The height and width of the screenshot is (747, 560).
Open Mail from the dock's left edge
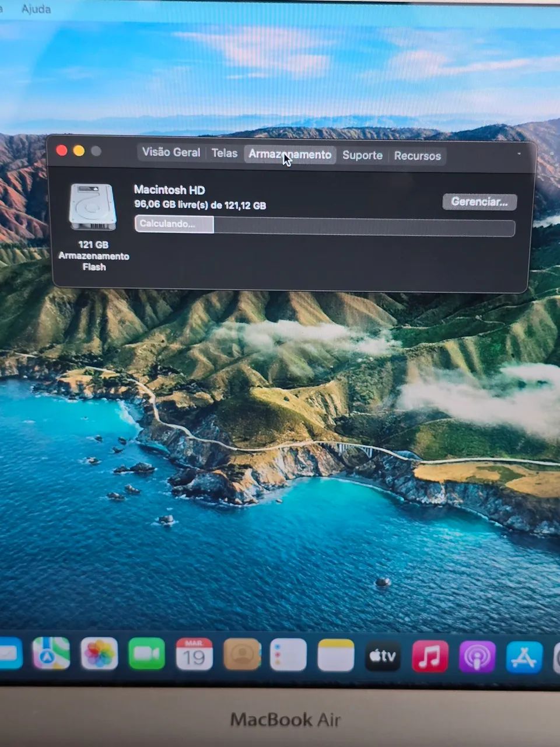tap(10, 653)
